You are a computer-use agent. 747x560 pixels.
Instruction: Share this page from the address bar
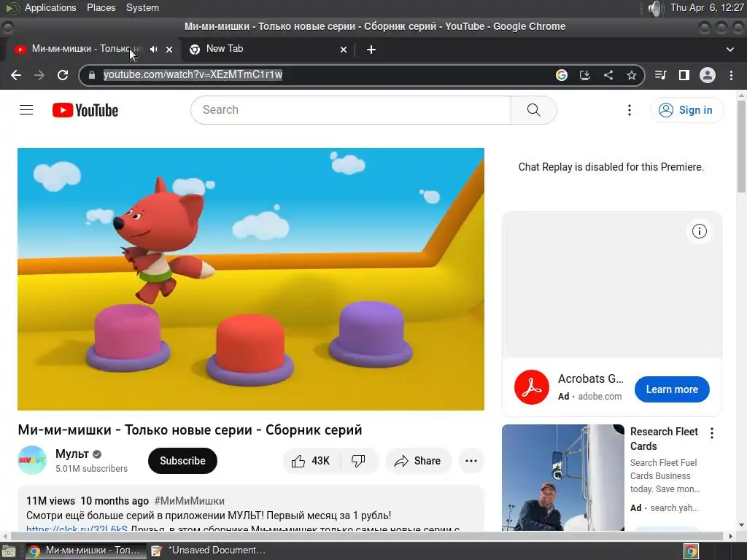pyautogui.click(x=608, y=75)
